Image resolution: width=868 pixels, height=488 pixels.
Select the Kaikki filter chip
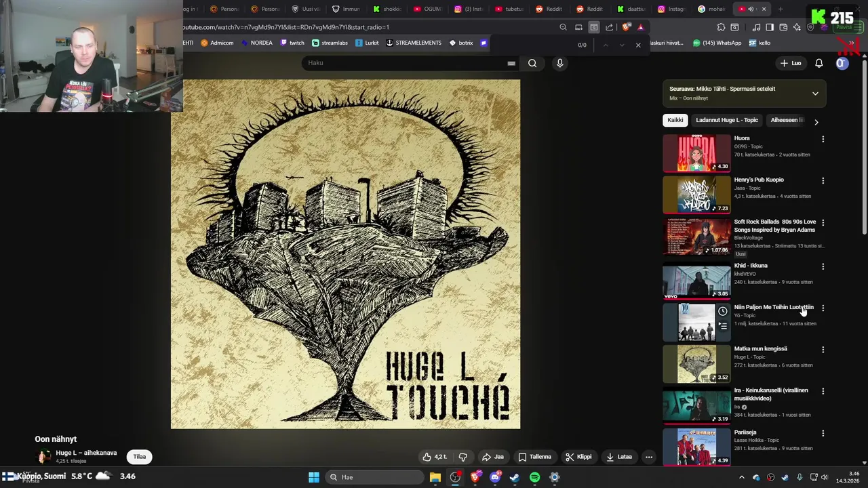[675, 120]
